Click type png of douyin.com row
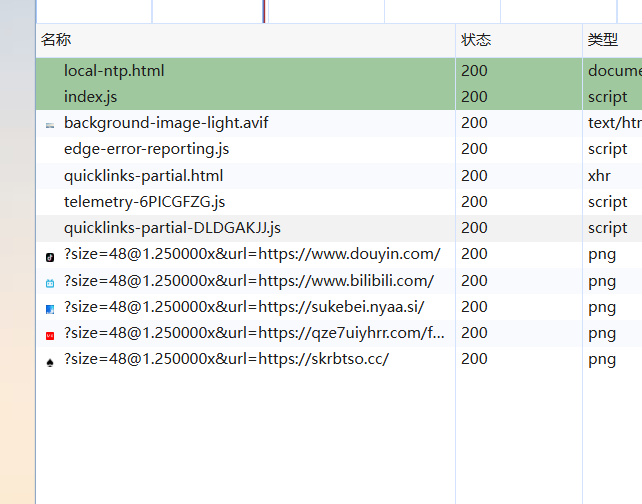 (602, 254)
